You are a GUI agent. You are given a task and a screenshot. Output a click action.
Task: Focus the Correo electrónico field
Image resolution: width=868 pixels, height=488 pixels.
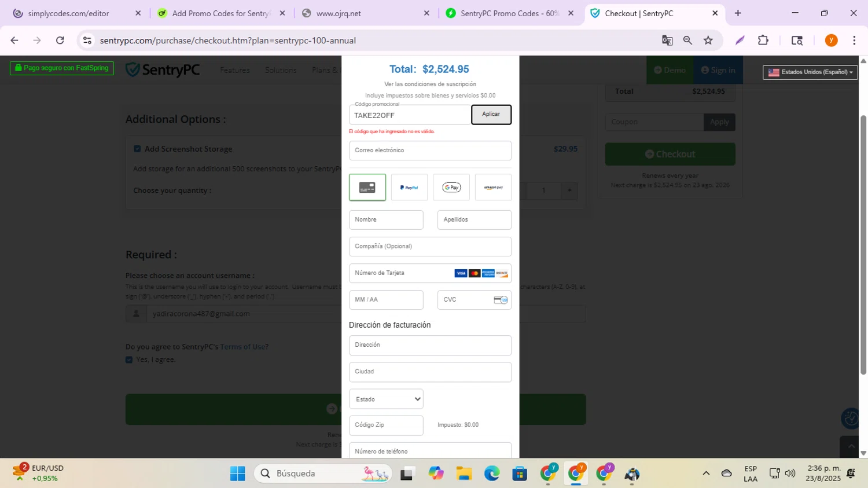pyautogui.click(x=430, y=151)
